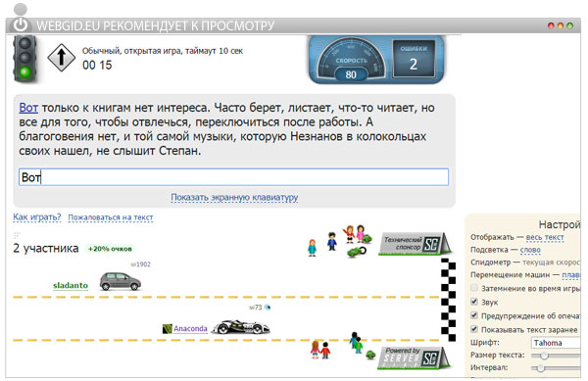Viewport: 588px width, 381px height.
Task: Click the gray sladanto car
Action: pyautogui.click(x=120, y=281)
